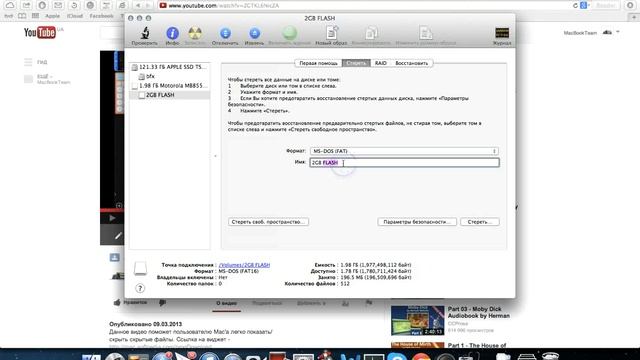Click the Конвертировать convert icon
The width and height of the screenshot is (640, 360).
(371, 33)
